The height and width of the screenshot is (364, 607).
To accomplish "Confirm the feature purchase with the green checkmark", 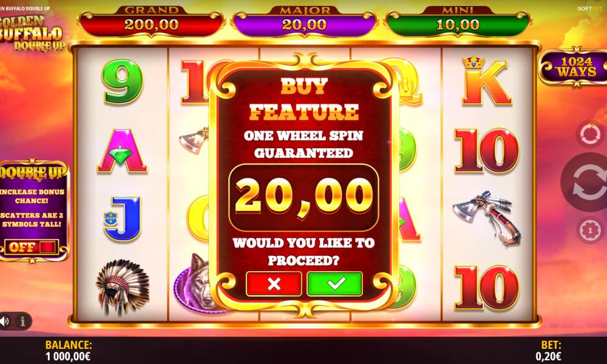I will [335, 284].
